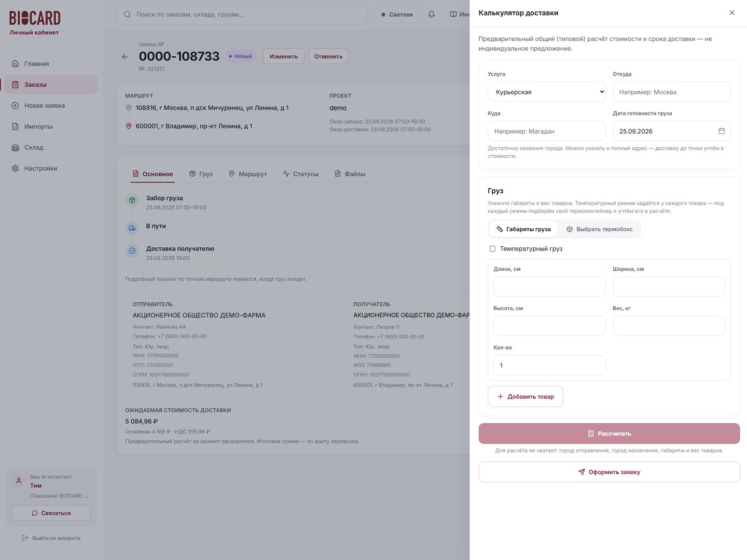Viewport: 747px width, 560px height.
Task: Click the AI assistant avatar icon
Action: [x=19, y=481]
